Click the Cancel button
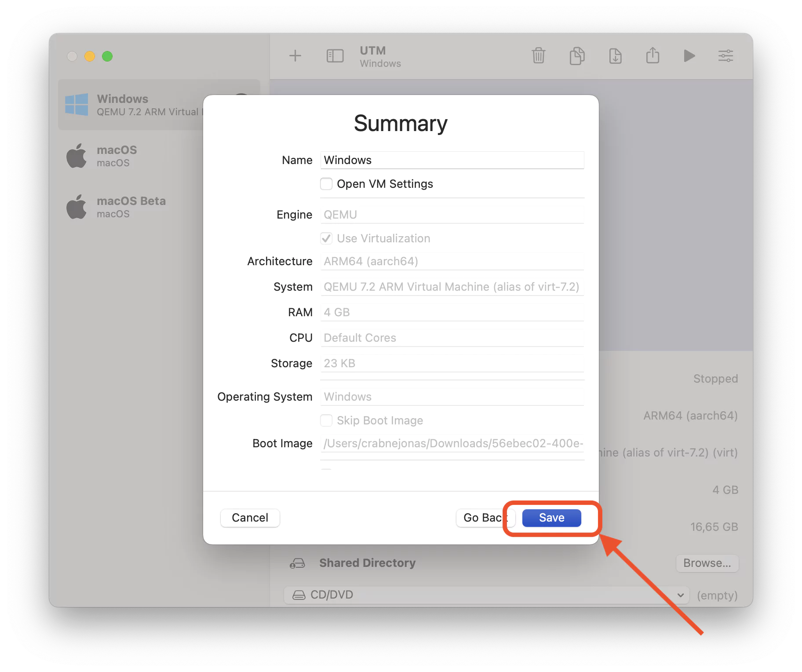The width and height of the screenshot is (802, 672). pyautogui.click(x=250, y=518)
